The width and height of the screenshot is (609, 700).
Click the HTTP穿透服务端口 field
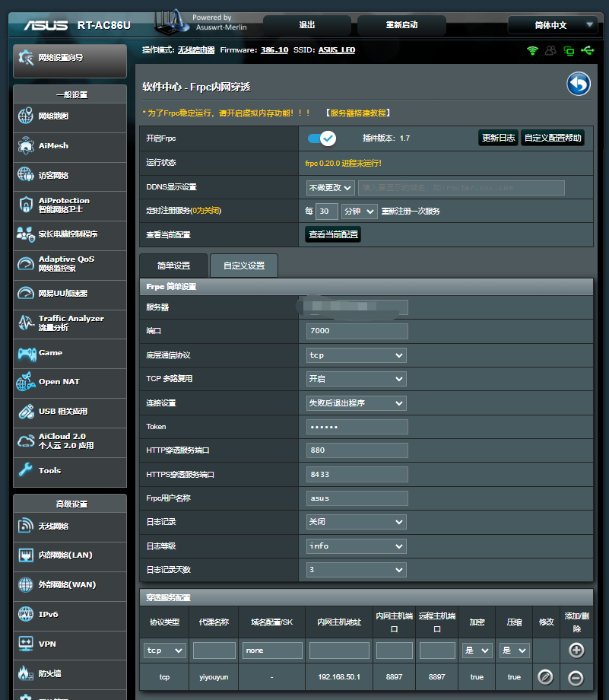coord(357,450)
